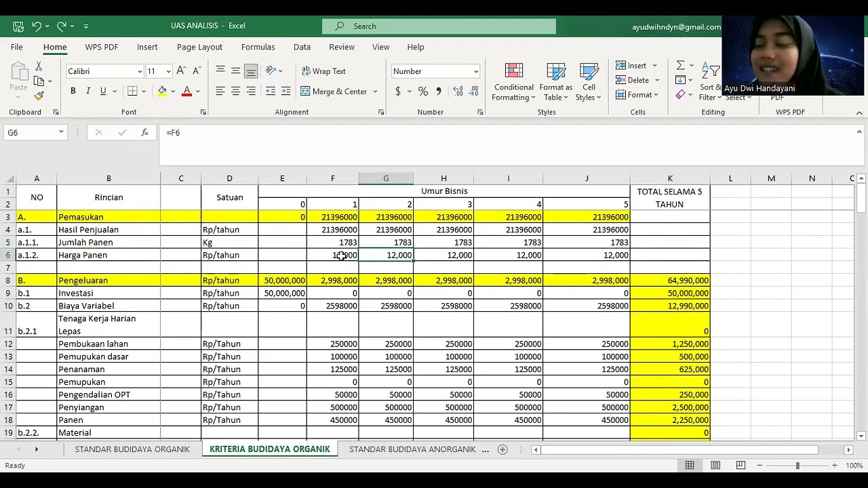Open the Number format dropdown

(x=476, y=71)
